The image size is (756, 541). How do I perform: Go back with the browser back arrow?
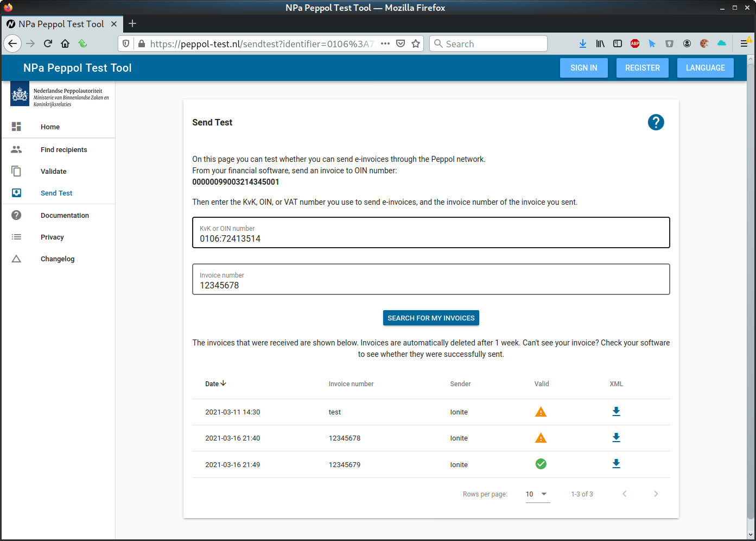point(12,43)
